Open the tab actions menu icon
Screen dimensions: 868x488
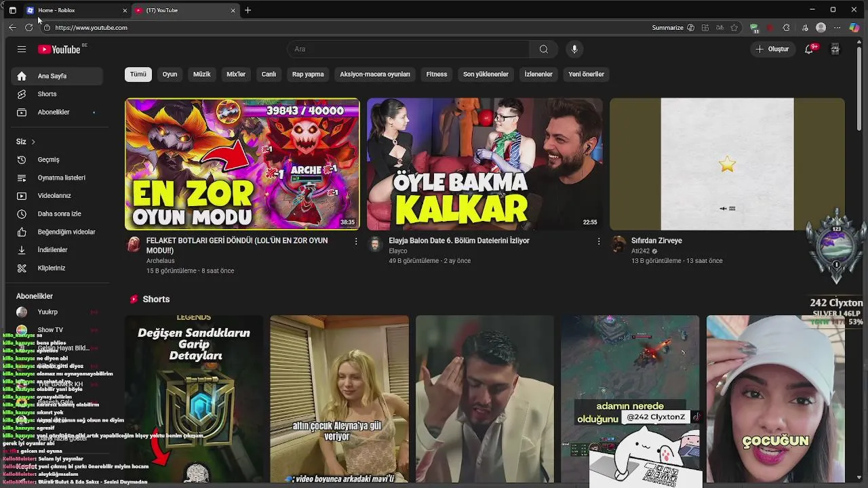12,10
